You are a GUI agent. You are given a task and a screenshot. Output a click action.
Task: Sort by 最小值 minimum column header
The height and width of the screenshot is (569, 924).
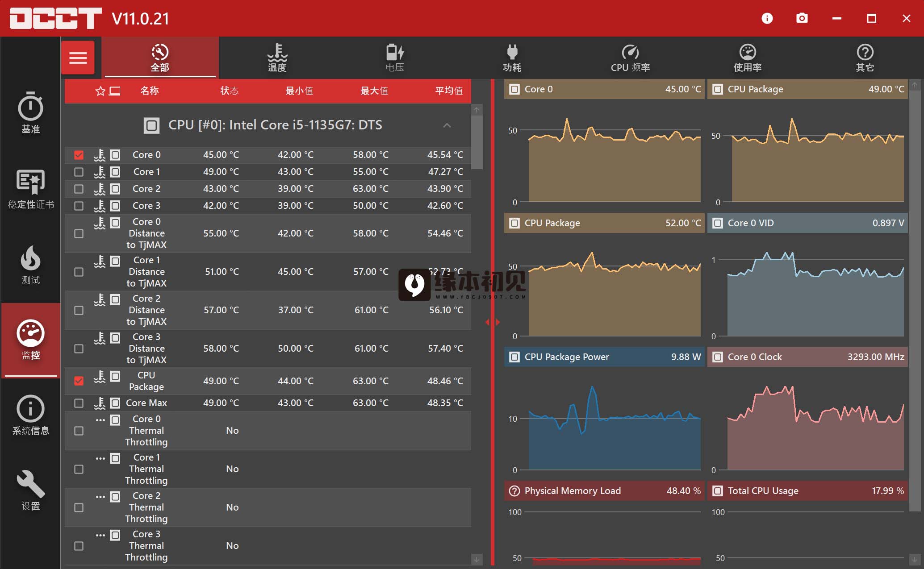tap(299, 91)
